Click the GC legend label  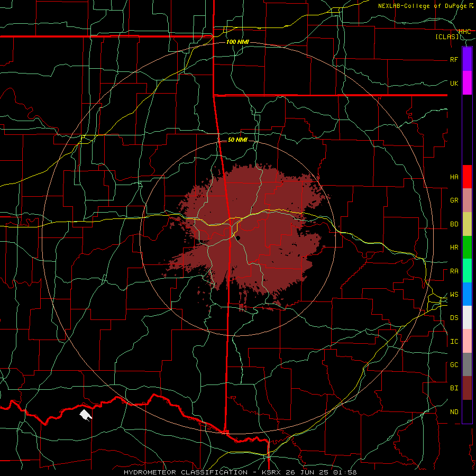[x=454, y=365]
